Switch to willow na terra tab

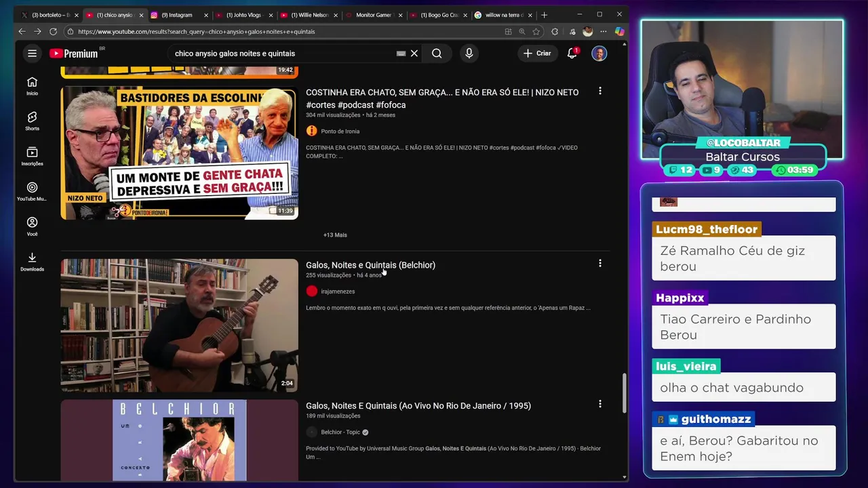(x=504, y=15)
